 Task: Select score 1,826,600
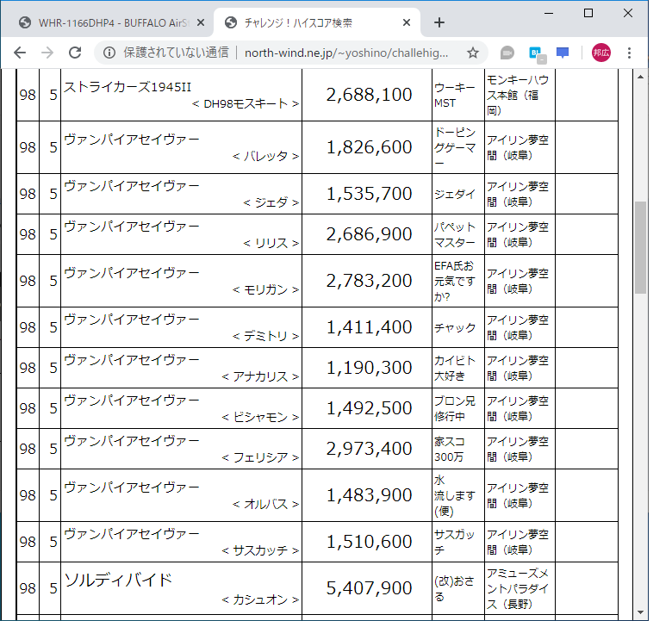[369, 147]
